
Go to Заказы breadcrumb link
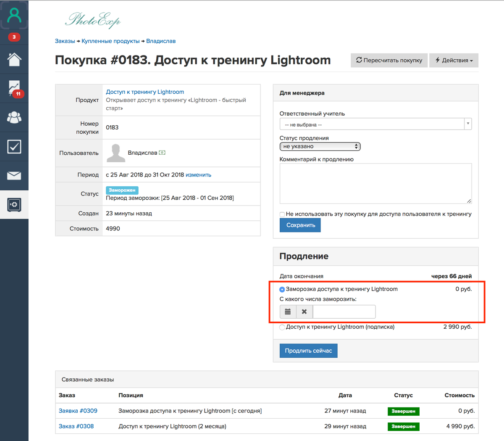[65, 41]
